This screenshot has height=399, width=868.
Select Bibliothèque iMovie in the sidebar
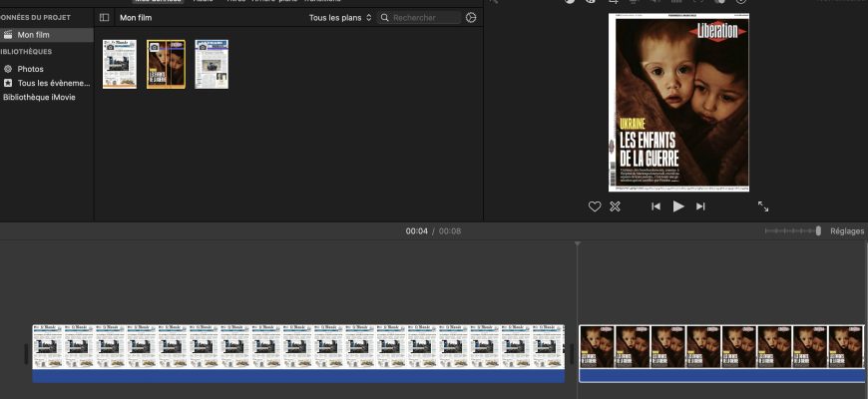[39, 97]
